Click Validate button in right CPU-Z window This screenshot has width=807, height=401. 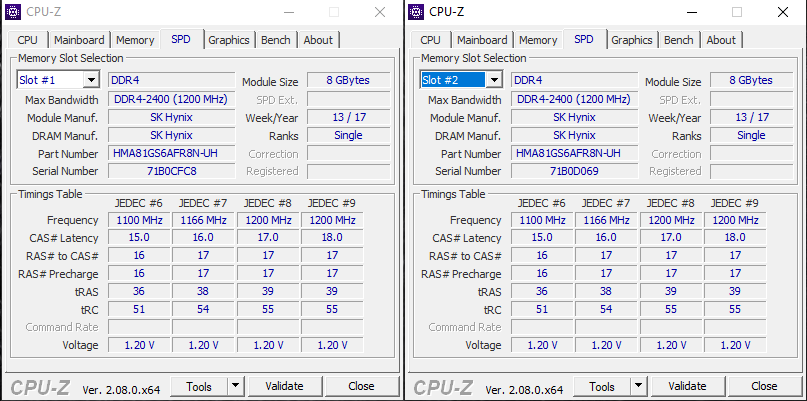(x=688, y=386)
